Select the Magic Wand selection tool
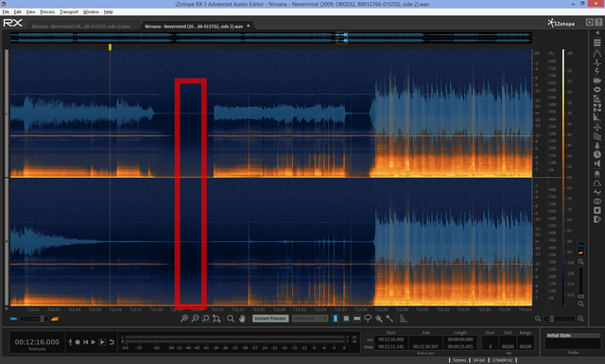605x364 pixels. [389, 319]
